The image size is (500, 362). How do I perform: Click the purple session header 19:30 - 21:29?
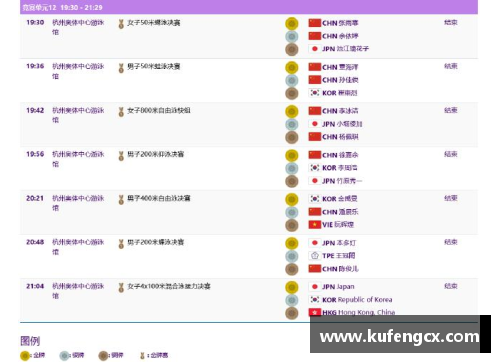coord(249,7)
